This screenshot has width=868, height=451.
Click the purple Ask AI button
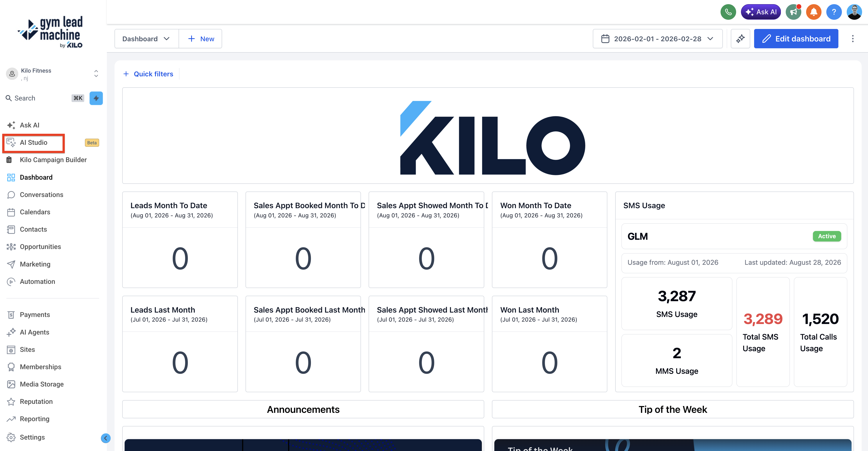tap(760, 12)
